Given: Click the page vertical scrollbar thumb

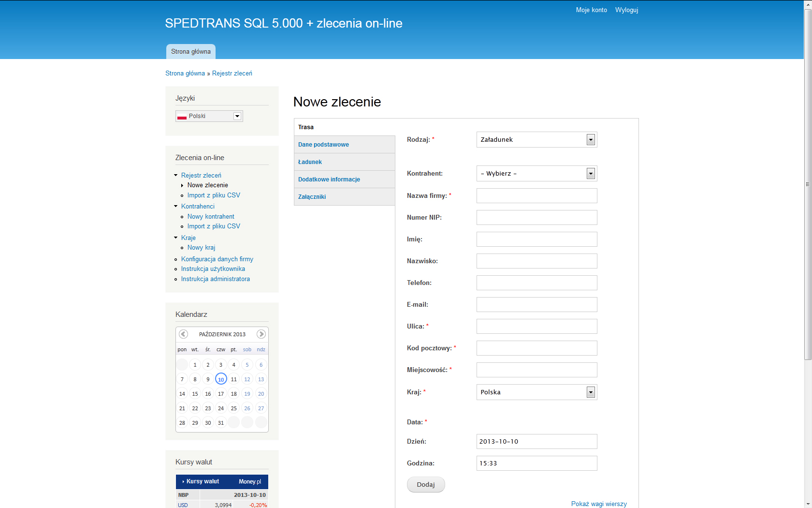Looking at the screenshot, I should [x=808, y=184].
